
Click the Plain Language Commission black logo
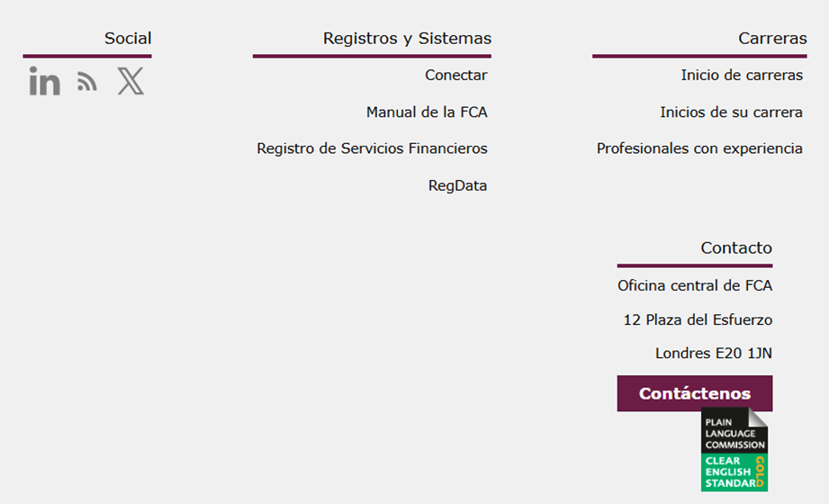(x=734, y=431)
